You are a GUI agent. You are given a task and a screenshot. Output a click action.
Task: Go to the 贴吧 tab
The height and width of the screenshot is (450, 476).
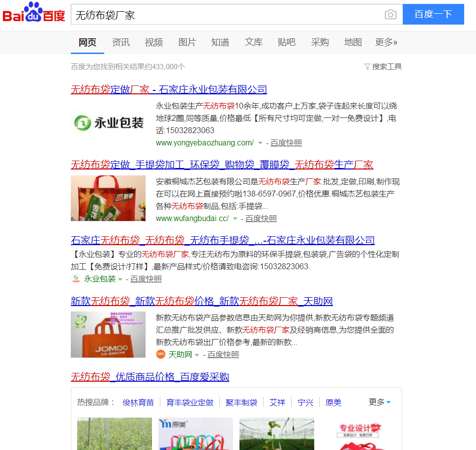(287, 42)
